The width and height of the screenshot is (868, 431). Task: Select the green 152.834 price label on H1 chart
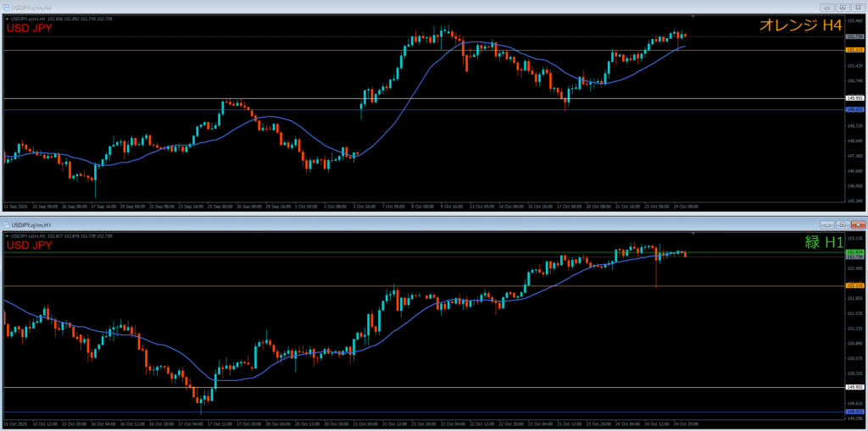point(854,252)
